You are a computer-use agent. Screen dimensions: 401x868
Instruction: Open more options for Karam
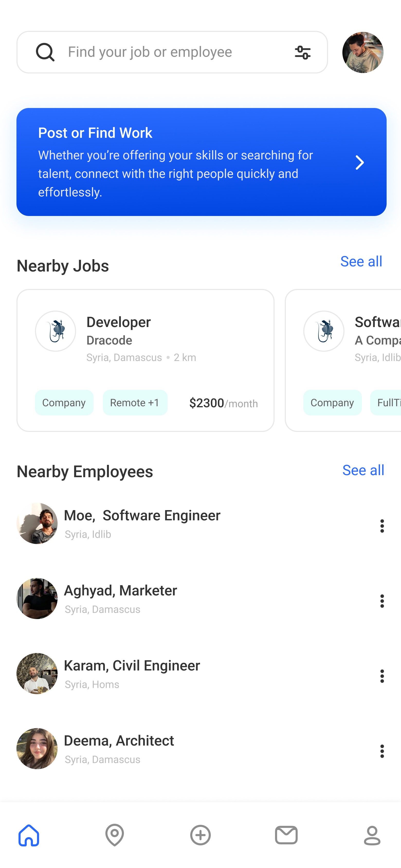382,676
